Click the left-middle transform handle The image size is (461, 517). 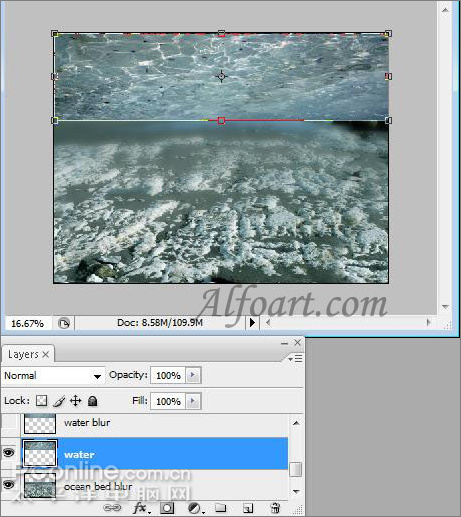[x=55, y=77]
